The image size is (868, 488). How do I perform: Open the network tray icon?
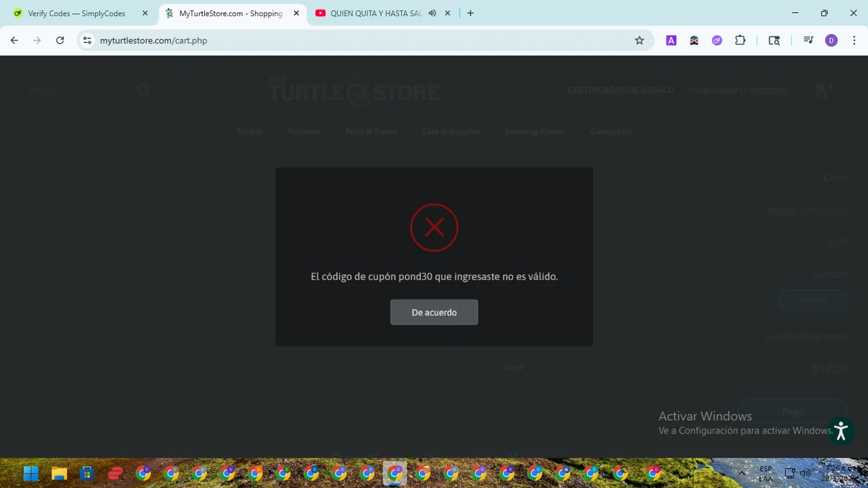[x=790, y=474]
